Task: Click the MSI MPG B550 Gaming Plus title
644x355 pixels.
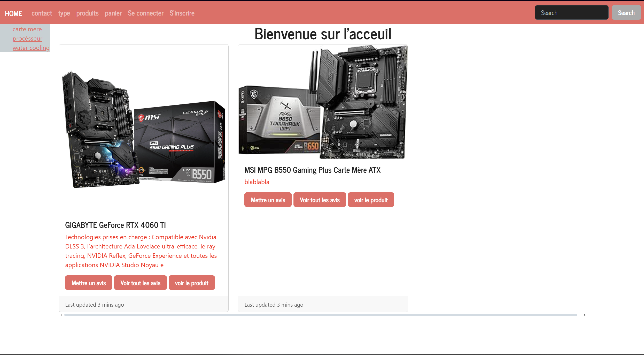Action: pyautogui.click(x=312, y=170)
